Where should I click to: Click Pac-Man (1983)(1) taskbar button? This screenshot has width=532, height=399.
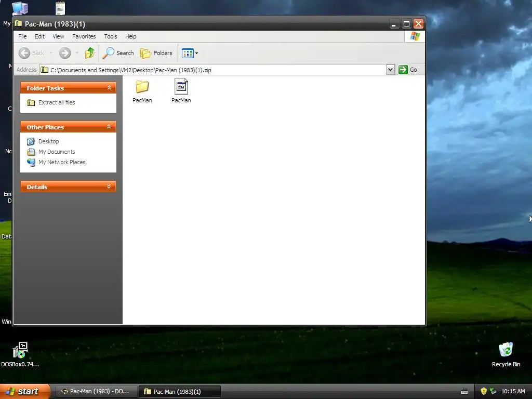(179, 392)
